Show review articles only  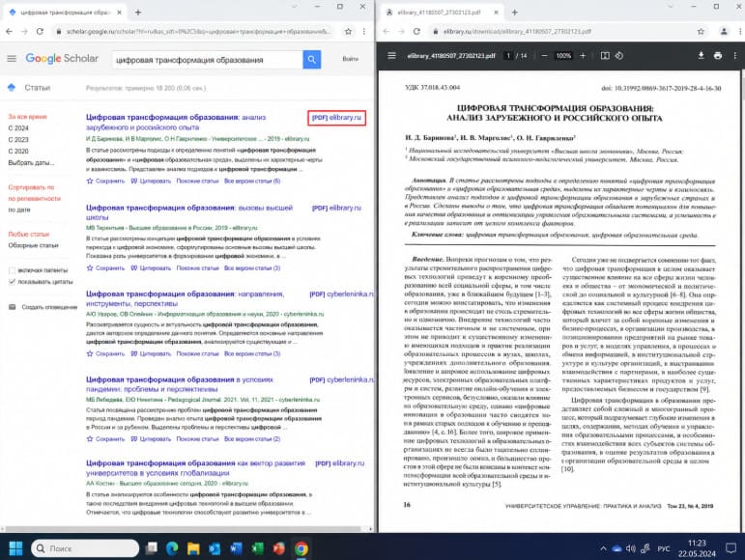tap(33, 245)
